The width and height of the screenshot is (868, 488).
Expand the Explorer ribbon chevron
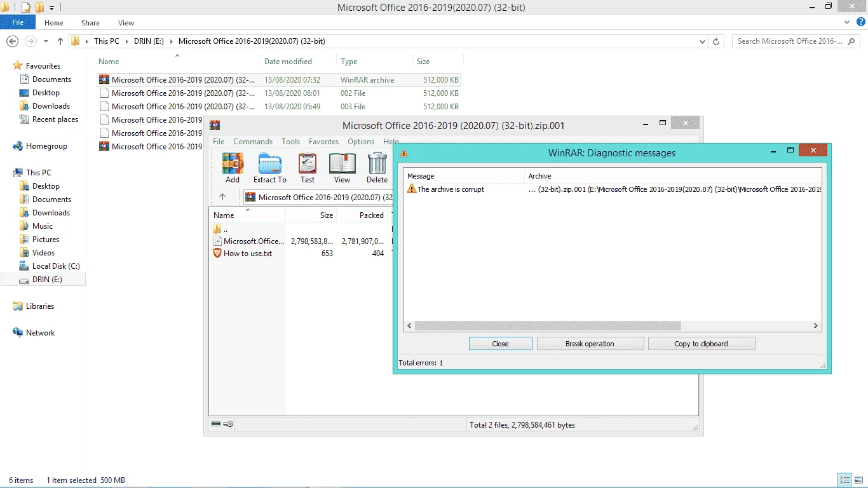pos(846,22)
